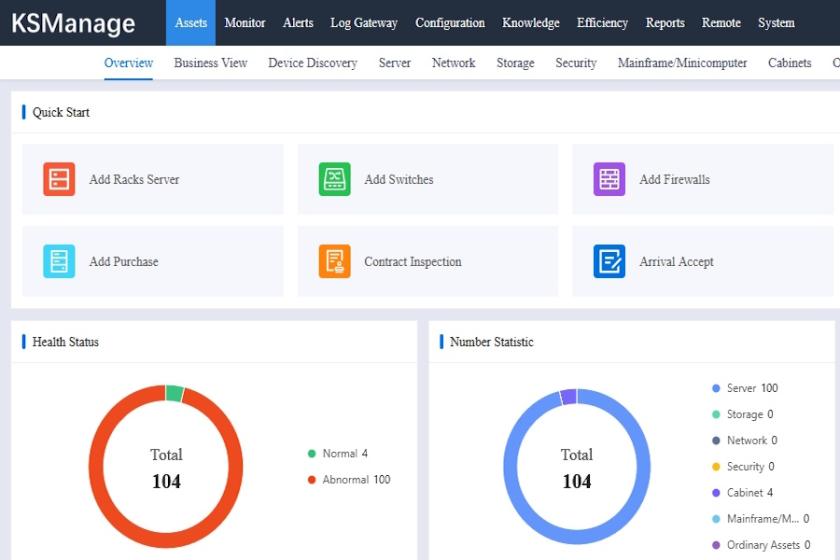Toggle the Ordinary Assets legend entry

761,545
